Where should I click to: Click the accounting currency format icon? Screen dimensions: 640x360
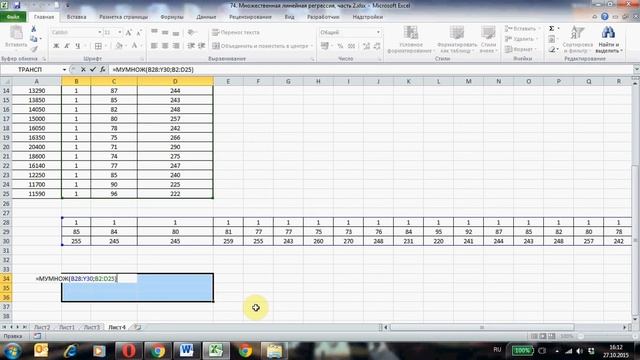325,46
